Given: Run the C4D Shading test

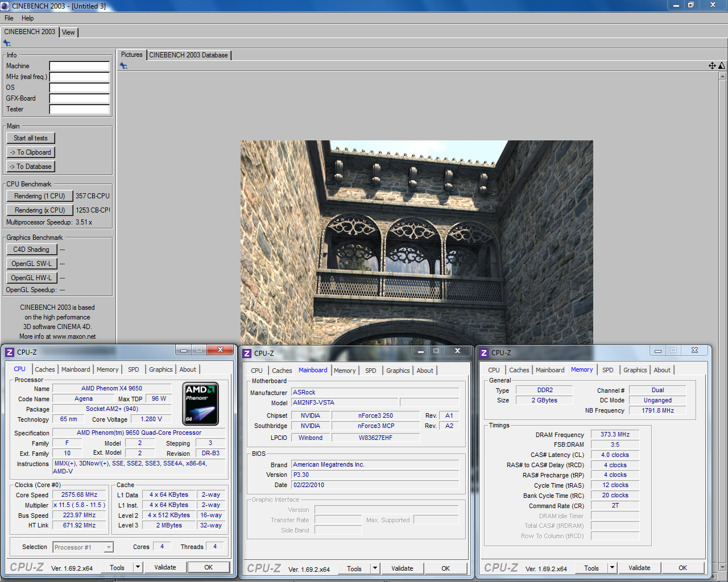Looking at the screenshot, I should [31, 250].
